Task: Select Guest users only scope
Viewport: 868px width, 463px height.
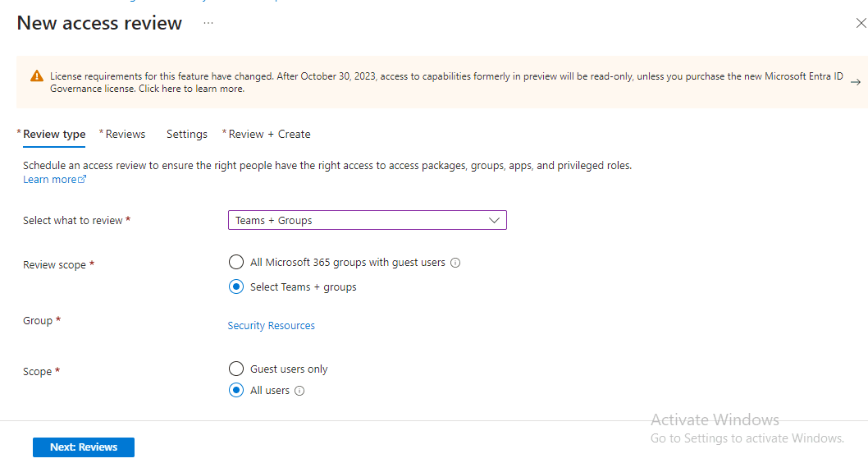Action: coord(236,369)
